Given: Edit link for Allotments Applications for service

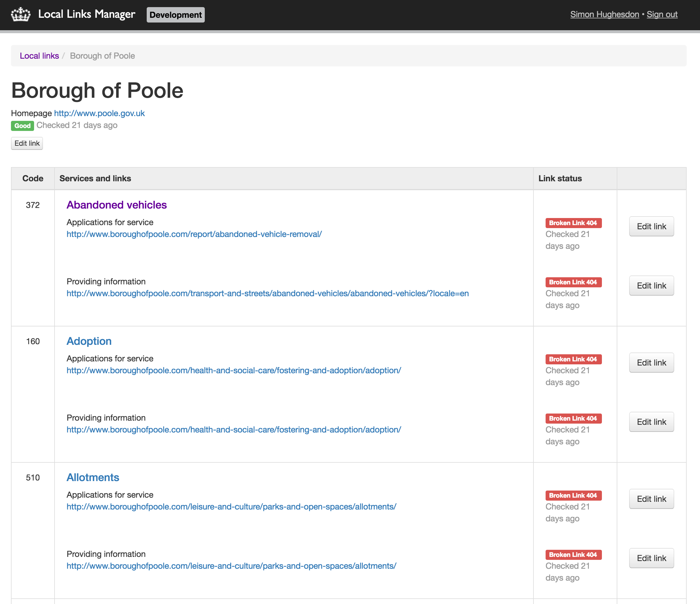Looking at the screenshot, I should (x=651, y=499).
